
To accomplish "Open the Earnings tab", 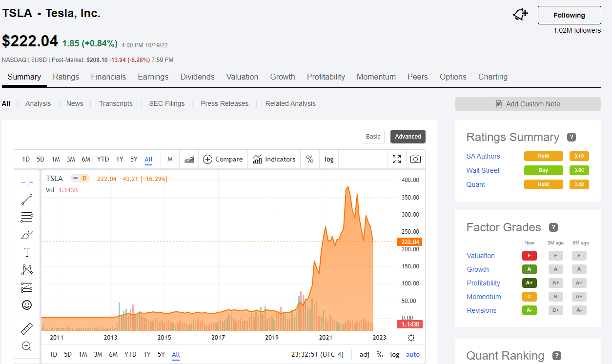I will (x=153, y=77).
